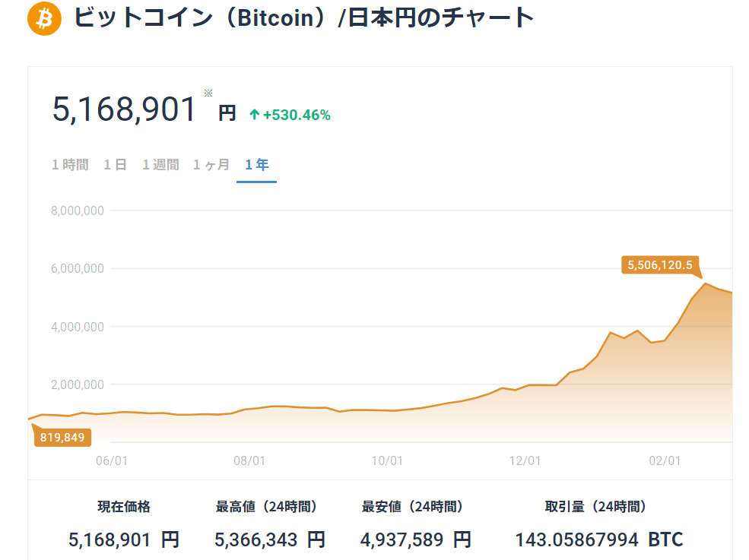
Task: Click the 02/01 date axis label
Action: (663, 460)
